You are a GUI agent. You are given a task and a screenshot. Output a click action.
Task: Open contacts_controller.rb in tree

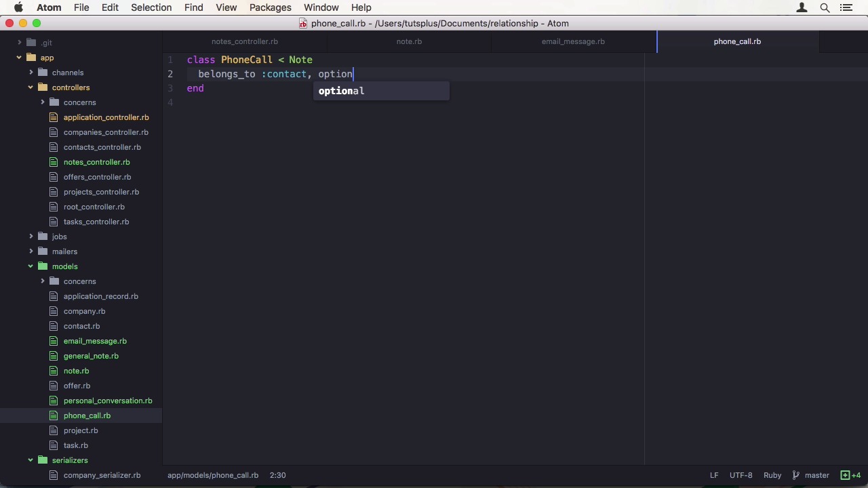pyautogui.click(x=102, y=147)
